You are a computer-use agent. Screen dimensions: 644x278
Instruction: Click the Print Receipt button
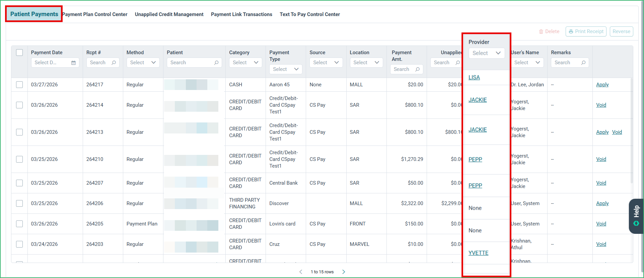coord(586,31)
